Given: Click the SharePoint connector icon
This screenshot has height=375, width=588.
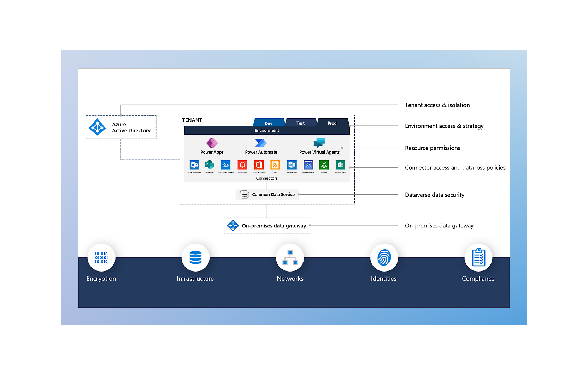Looking at the screenshot, I should point(210,165).
